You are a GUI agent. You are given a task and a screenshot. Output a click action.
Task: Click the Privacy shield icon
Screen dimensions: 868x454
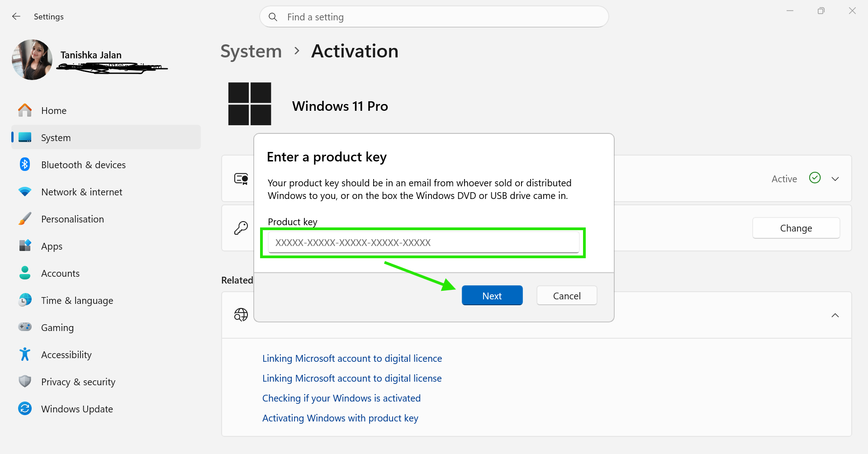(25, 382)
